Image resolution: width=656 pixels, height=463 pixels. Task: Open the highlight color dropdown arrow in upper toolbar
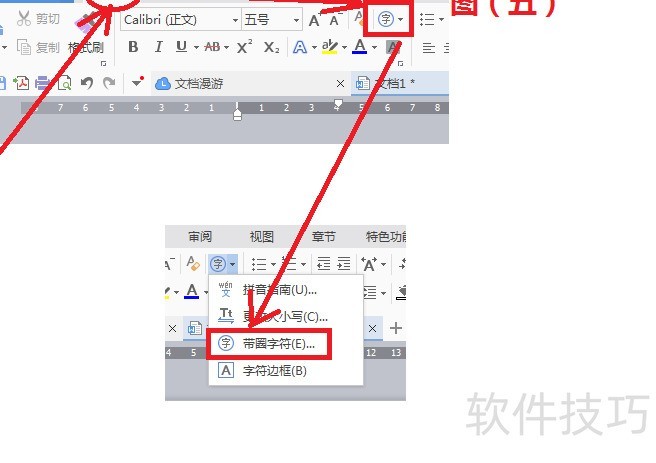coord(344,48)
